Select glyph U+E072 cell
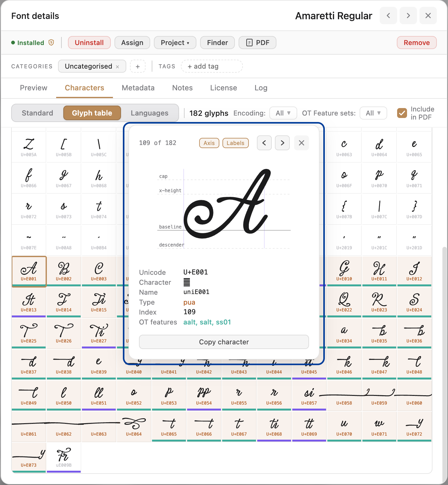This screenshot has width=448, height=485. (x=414, y=427)
